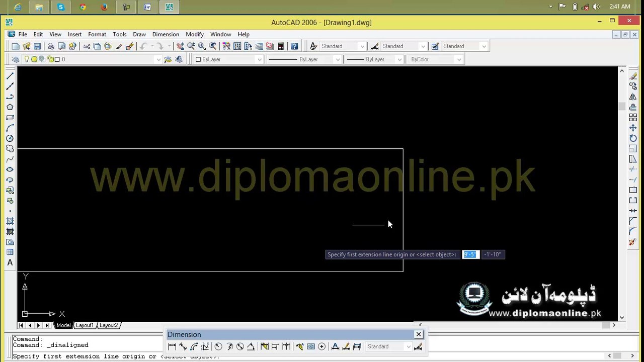Select the Circle draw tool
The image size is (644, 362).
pyautogui.click(x=10, y=138)
